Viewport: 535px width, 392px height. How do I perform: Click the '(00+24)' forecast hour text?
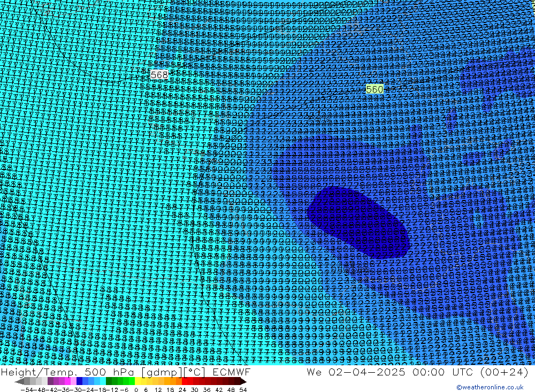[x=505, y=372]
